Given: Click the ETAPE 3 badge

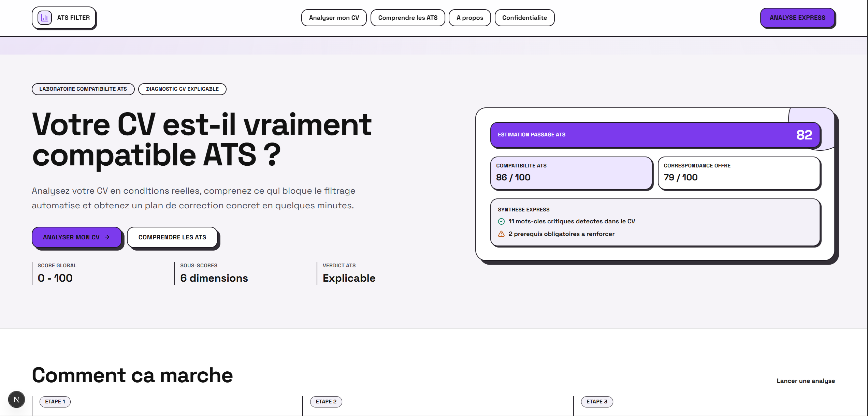Looking at the screenshot, I should tap(597, 402).
